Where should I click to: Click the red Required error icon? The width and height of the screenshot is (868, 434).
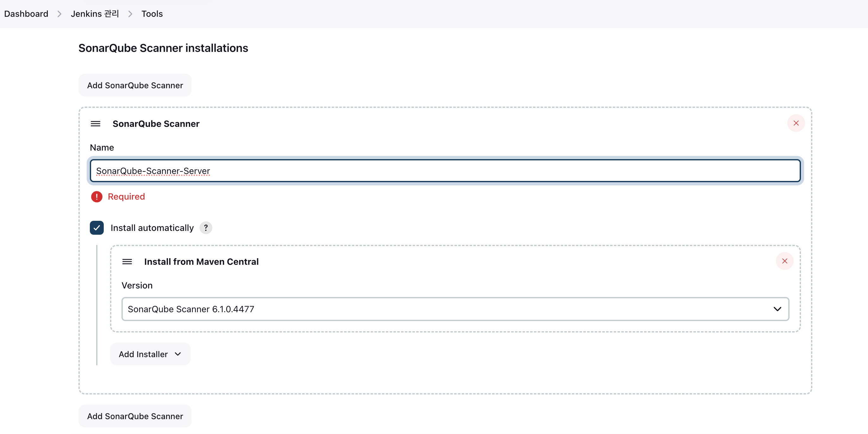point(96,196)
